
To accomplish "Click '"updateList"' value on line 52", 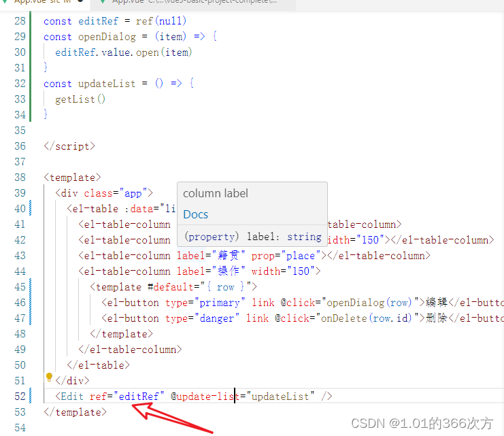I will pos(280,397).
